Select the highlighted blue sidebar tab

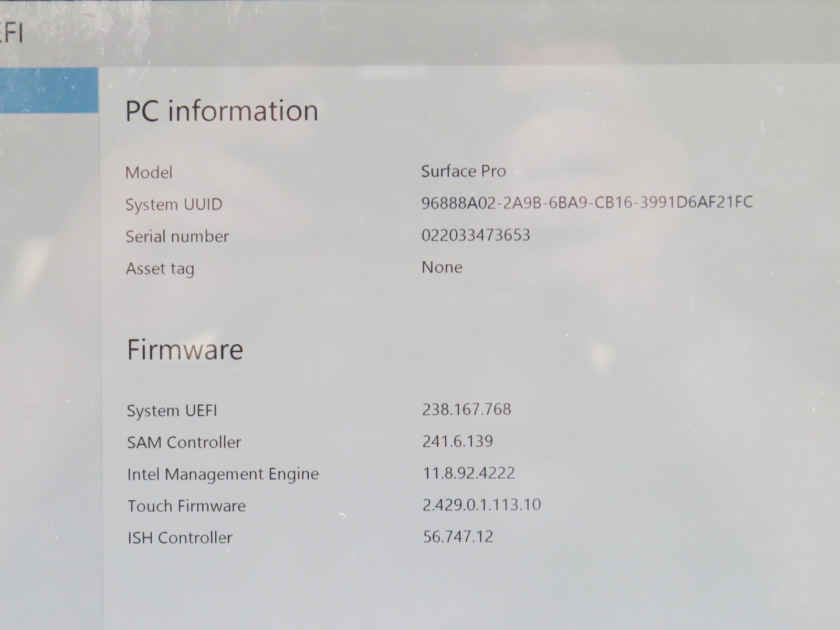coord(49,90)
